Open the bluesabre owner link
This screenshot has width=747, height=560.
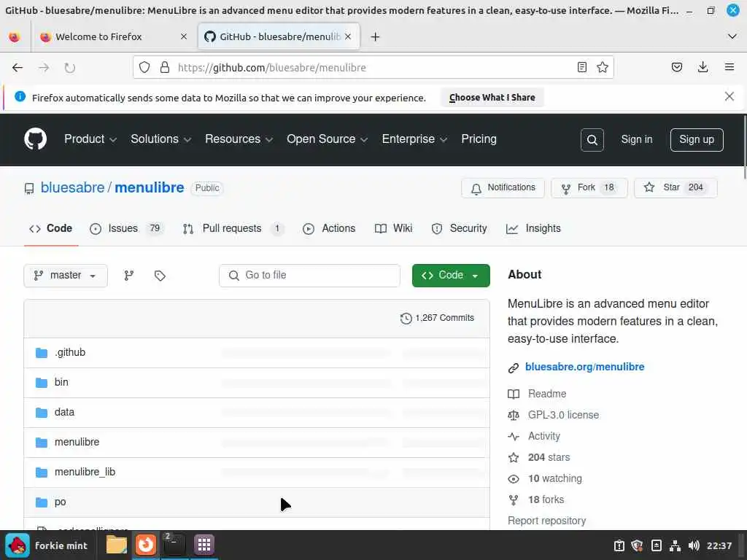coord(72,187)
